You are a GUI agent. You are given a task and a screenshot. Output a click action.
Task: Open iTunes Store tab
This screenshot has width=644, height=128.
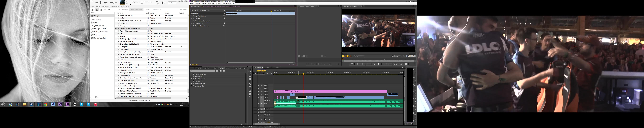(x=157, y=9)
